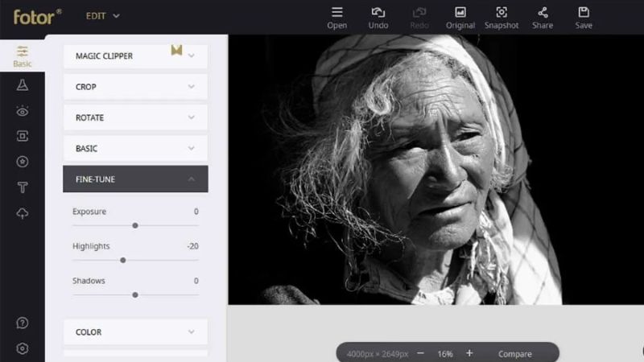Expand the CROP section
This screenshot has width=644, height=362.
135,87
